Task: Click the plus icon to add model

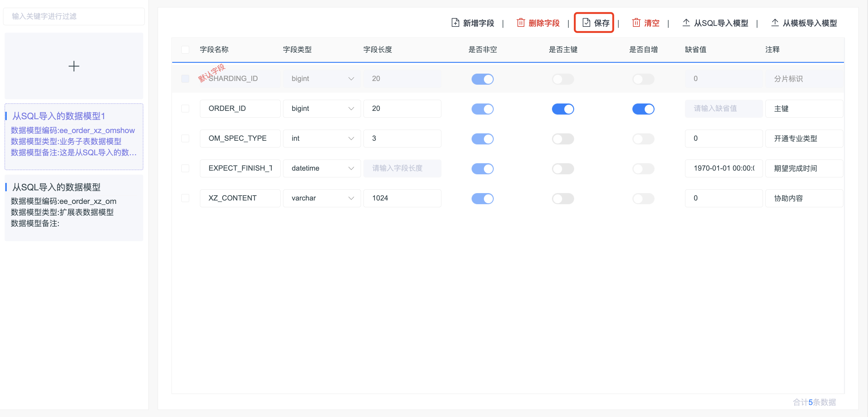Action: point(74,66)
